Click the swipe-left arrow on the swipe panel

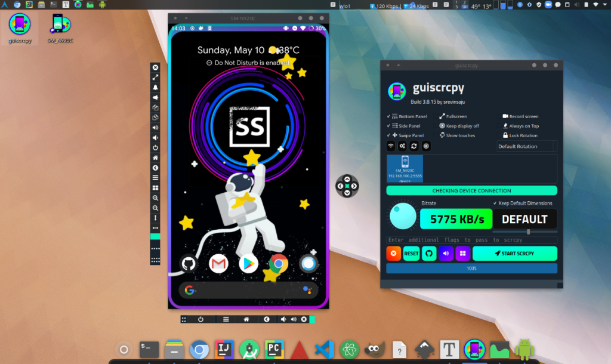tap(340, 186)
